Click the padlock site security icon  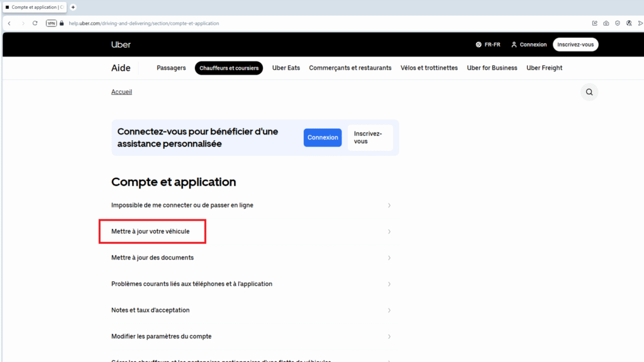click(62, 23)
